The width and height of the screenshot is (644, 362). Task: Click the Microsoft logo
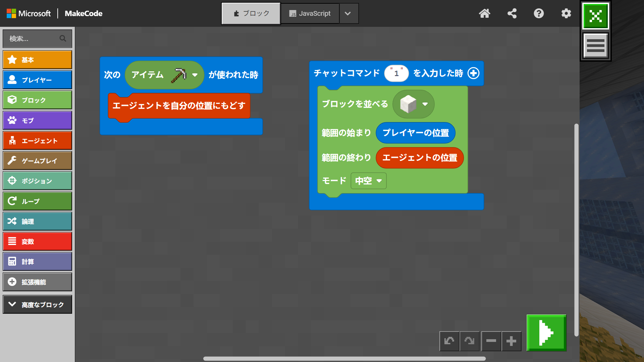29,13
